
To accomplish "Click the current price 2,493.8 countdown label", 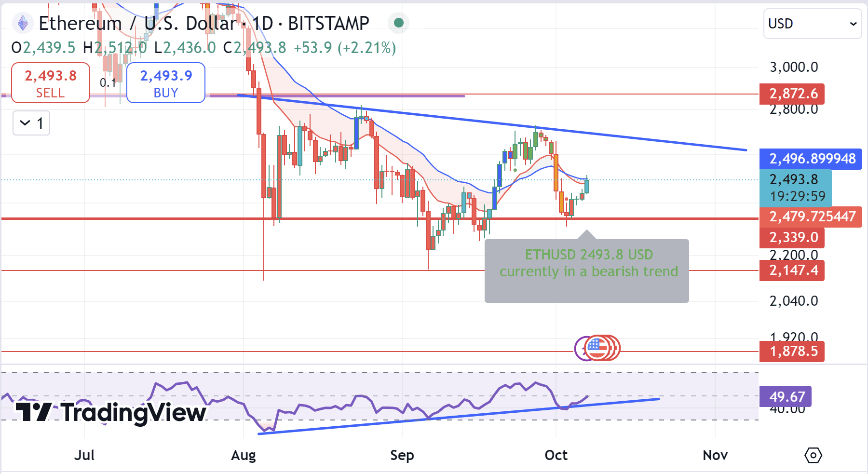I will coord(796,188).
